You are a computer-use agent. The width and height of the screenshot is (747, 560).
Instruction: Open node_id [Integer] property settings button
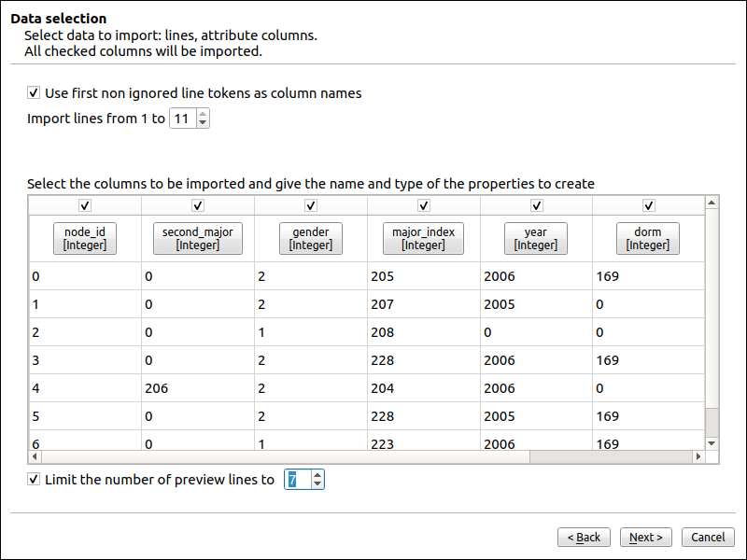(85, 239)
